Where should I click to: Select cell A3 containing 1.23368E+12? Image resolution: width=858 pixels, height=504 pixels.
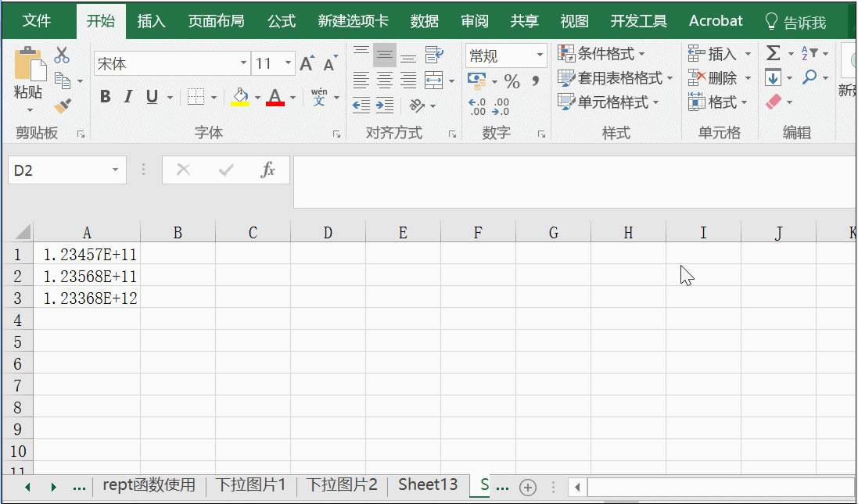87,298
